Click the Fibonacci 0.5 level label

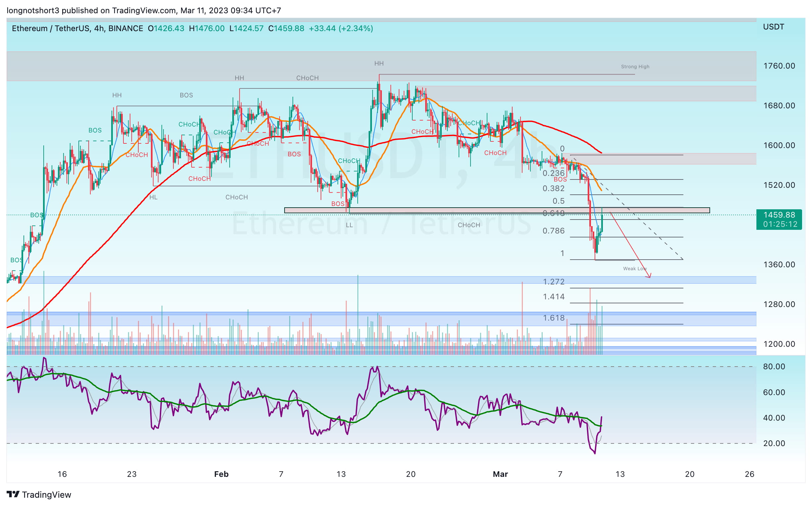point(559,201)
